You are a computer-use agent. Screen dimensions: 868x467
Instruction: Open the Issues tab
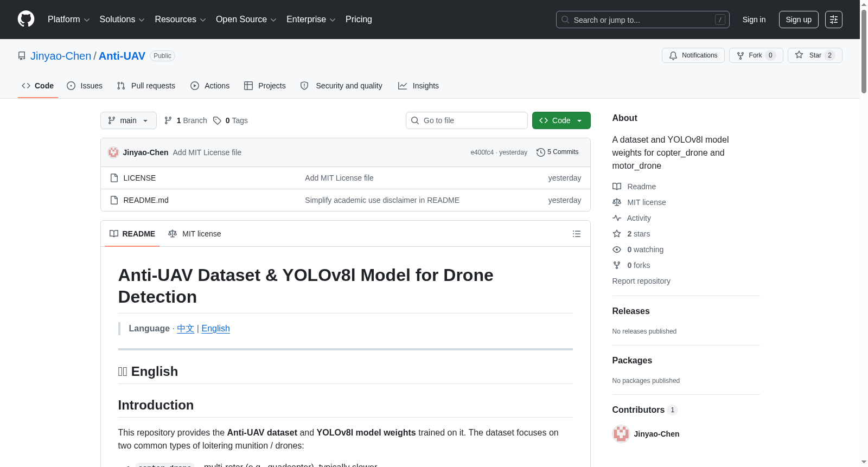point(85,86)
